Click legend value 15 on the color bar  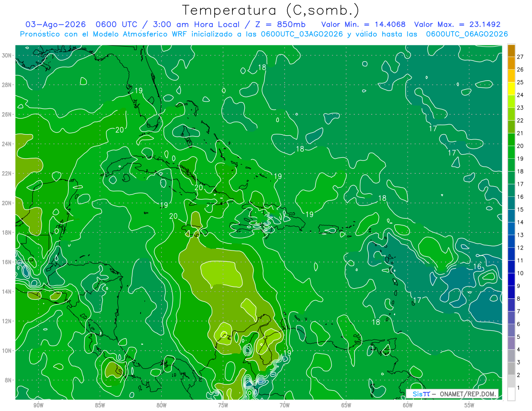(x=520, y=209)
